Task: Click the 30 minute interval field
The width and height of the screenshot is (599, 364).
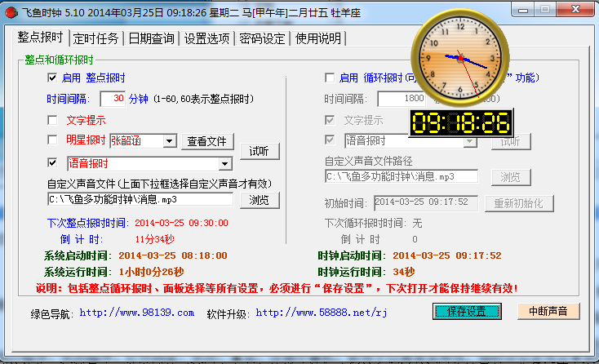Action: (x=113, y=99)
